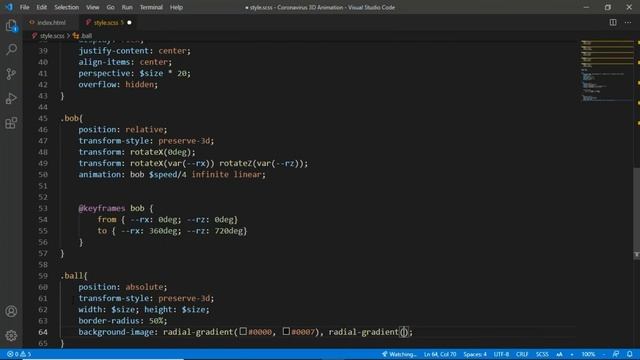Open the Manage gear icon
Screen dimensions: 640x360
coord(11,336)
